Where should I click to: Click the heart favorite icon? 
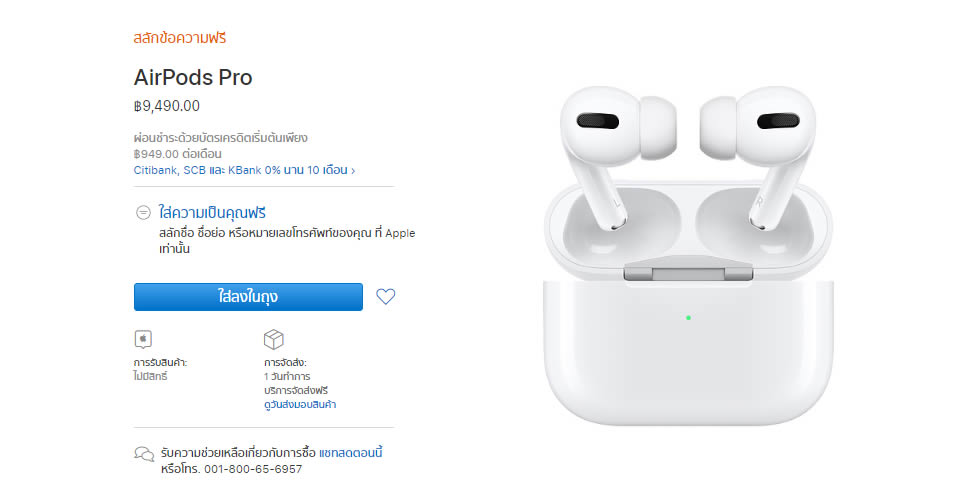(x=386, y=296)
